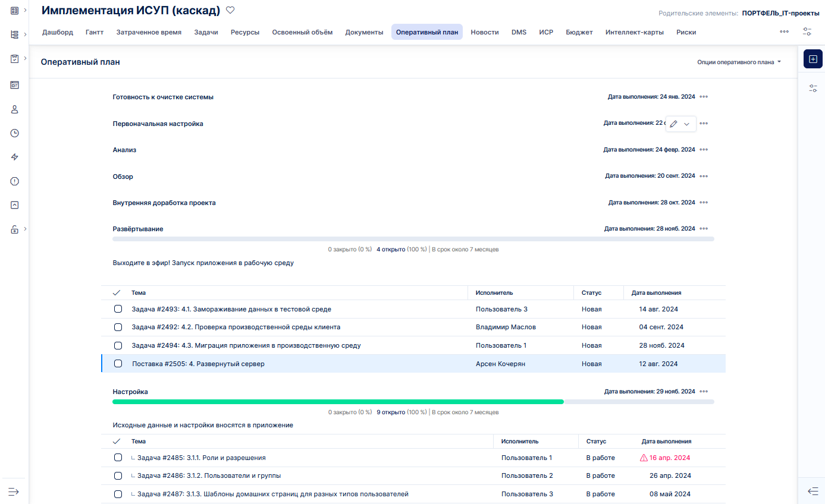Expand arrow beside padlock icon in sidebar
Image resolution: width=825 pixels, height=504 pixels.
26,229
